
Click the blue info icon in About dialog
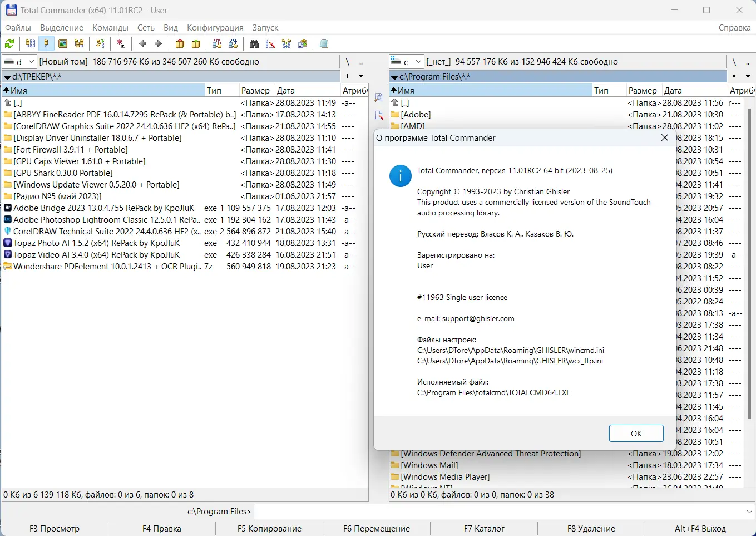pyautogui.click(x=401, y=176)
